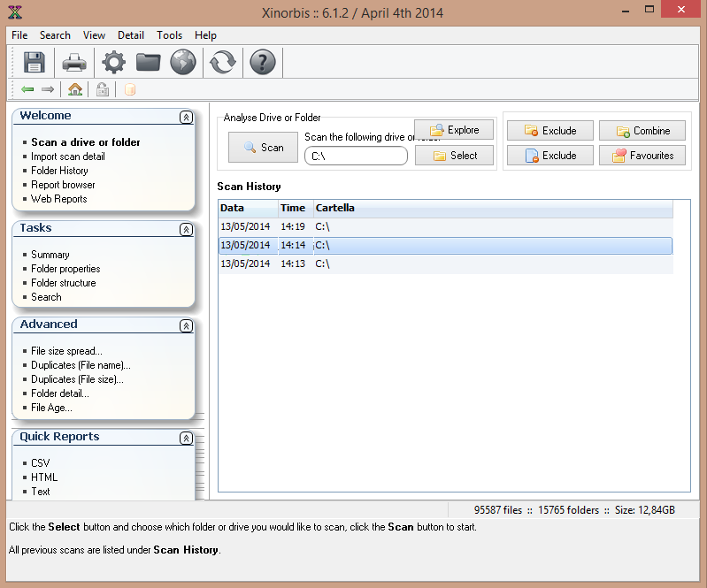The image size is (707, 588).
Task: Sort by the 'Time' column header
Action: coord(296,208)
